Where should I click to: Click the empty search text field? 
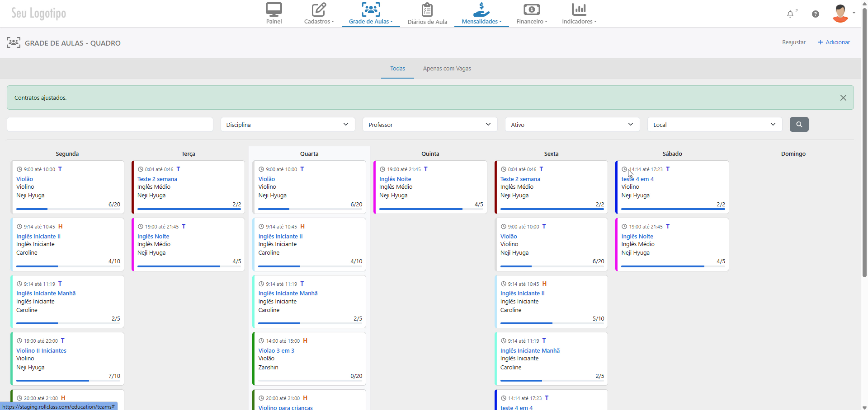110,125
